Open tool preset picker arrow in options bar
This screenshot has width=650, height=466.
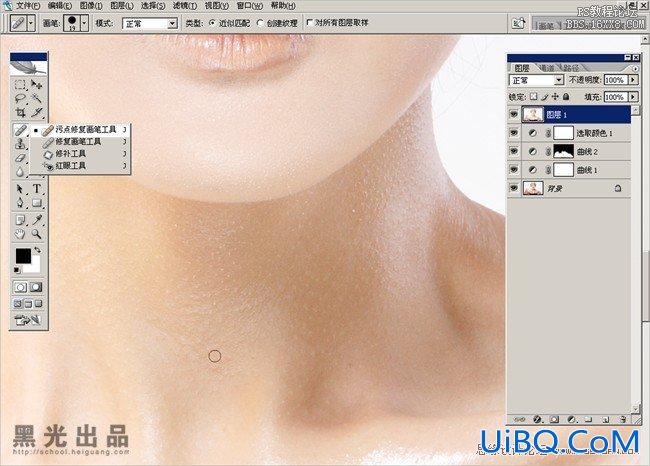click(31, 23)
